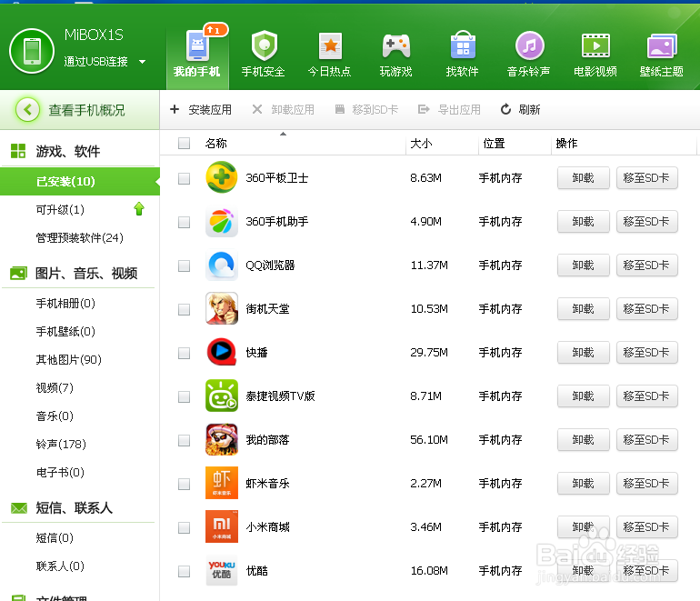Open 电影视频 film icon

pos(595,45)
